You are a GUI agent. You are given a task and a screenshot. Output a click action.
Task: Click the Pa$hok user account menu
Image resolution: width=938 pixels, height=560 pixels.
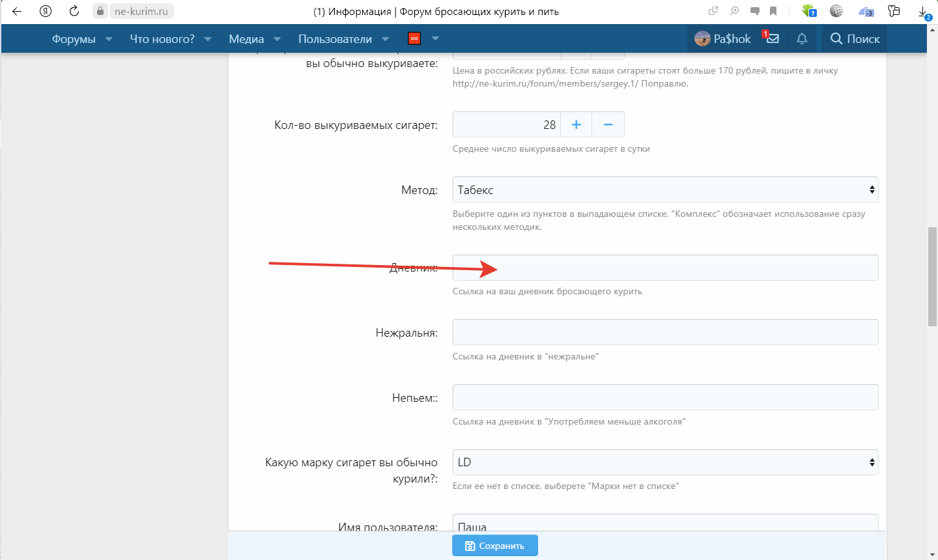click(x=722, y=39)
